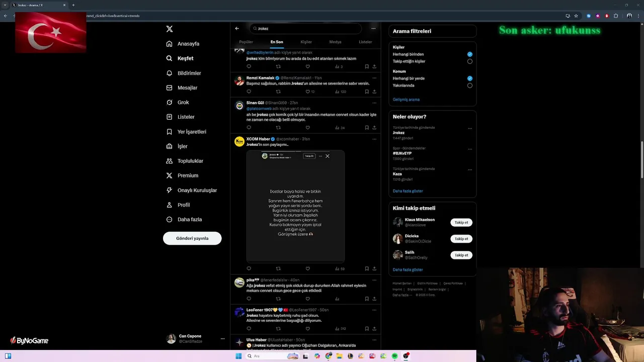The height and width of the screenshot is (362, 644).
Task: Open account menu dots next to Can Capone
Action: (222, 339)
